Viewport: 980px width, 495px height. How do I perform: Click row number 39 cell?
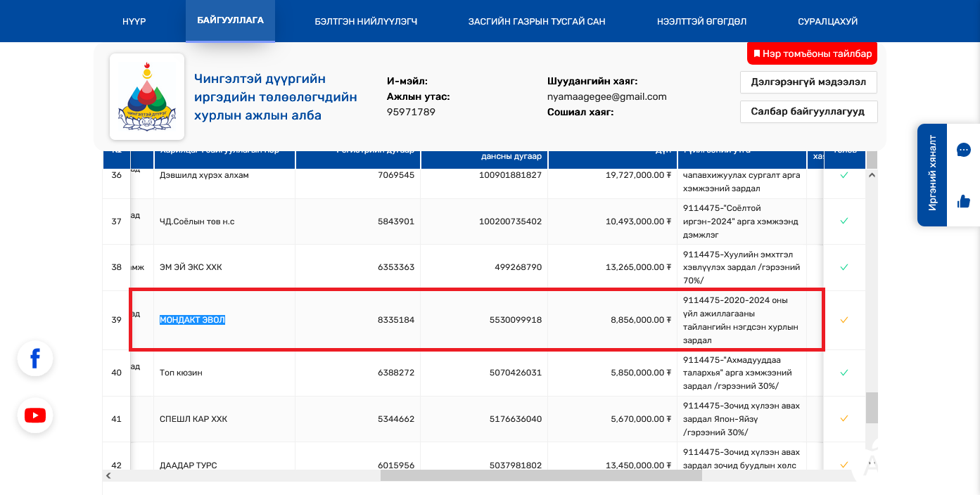117,320
